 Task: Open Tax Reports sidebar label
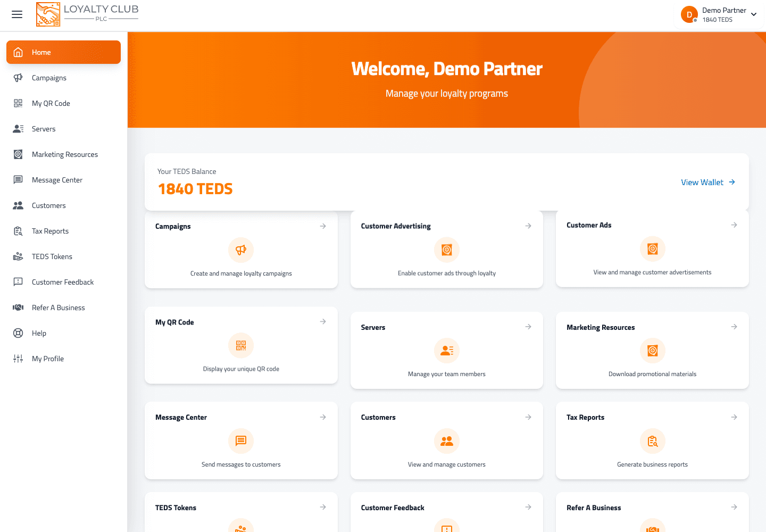coord(50,231)
